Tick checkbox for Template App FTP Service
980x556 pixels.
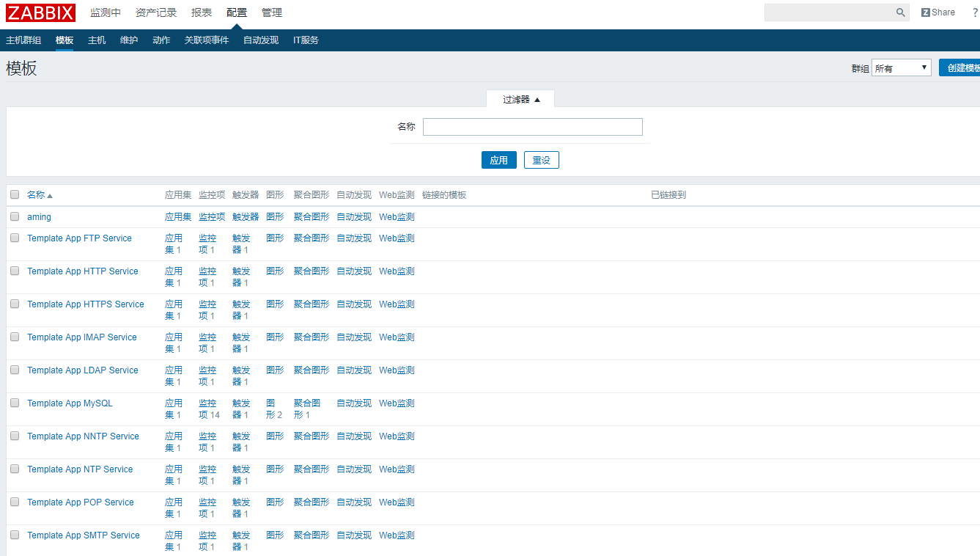click(15, 238)
